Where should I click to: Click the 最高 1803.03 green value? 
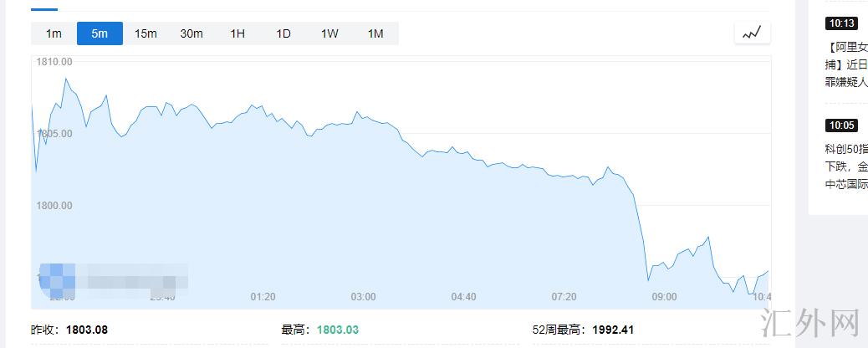click(x=337, y=330)
